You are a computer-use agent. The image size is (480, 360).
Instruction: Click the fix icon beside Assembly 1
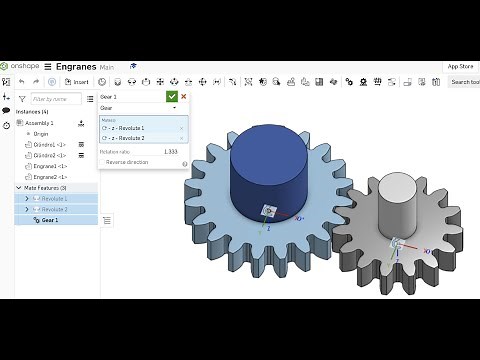(x=81, y=123)
